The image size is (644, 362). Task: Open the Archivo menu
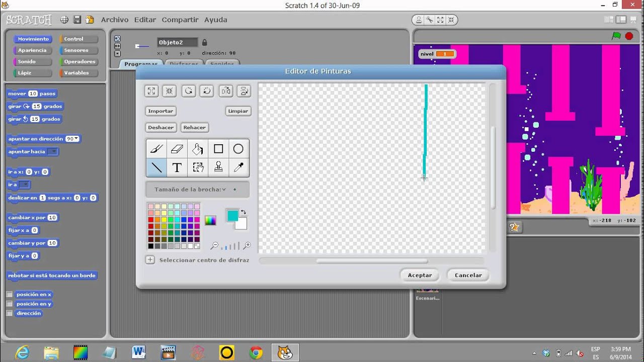[x=115, y=20]
